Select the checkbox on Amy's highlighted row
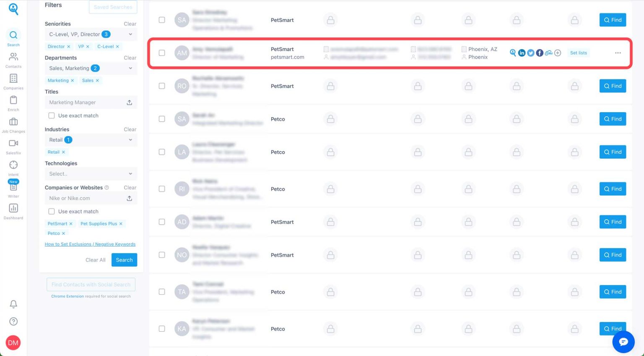644x356 pixels. click(x=162, y=53)
